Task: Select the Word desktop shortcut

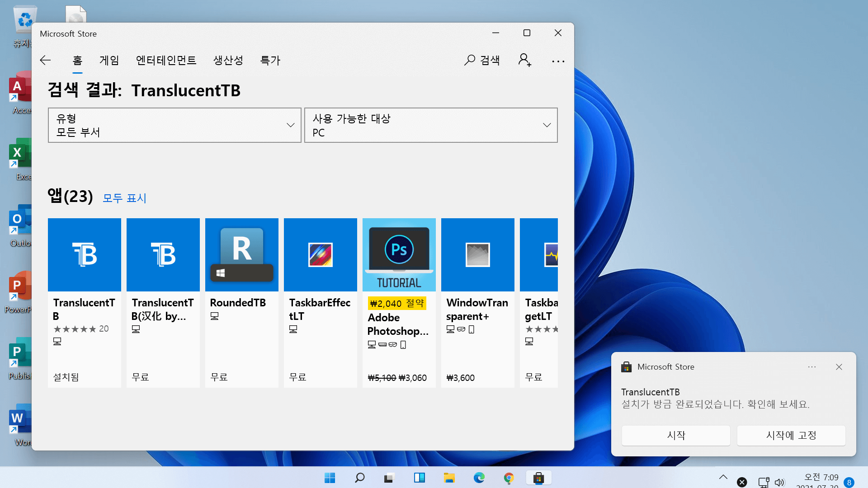Action: [20, 425]
